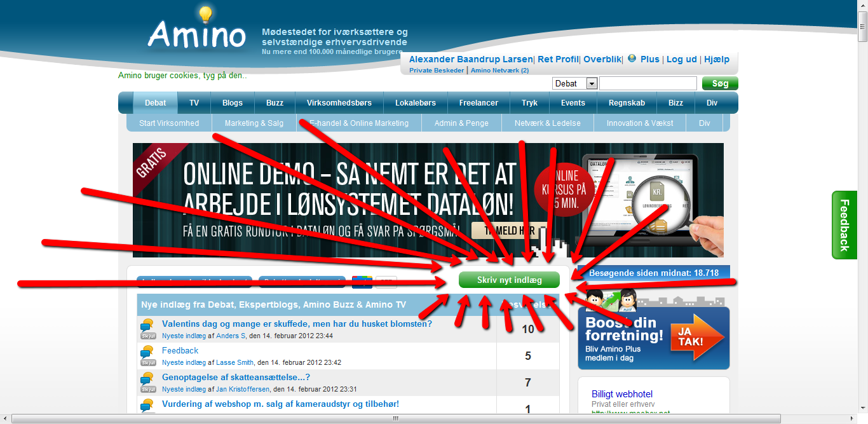This screenshot has height=424, width=868.
Task: Open Anders S user profile link
Action: (x=230, y=336)
